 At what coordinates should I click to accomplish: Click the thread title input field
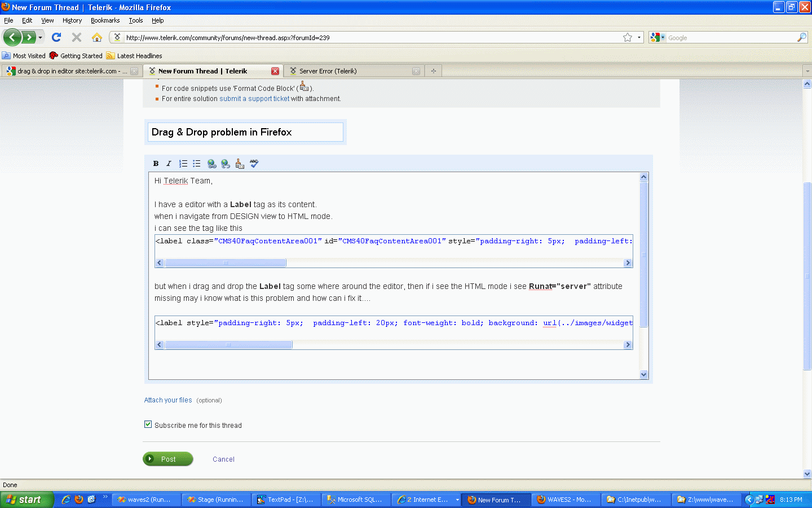point(246,132)
